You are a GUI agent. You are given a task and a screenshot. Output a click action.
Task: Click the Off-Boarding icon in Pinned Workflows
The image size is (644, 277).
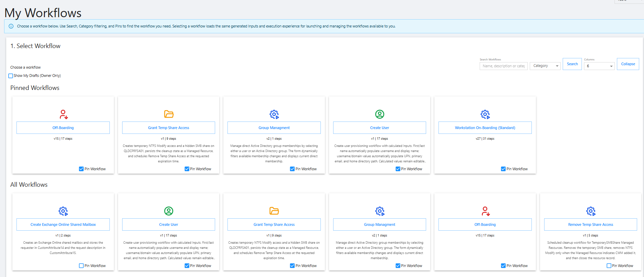click(63, 114)
